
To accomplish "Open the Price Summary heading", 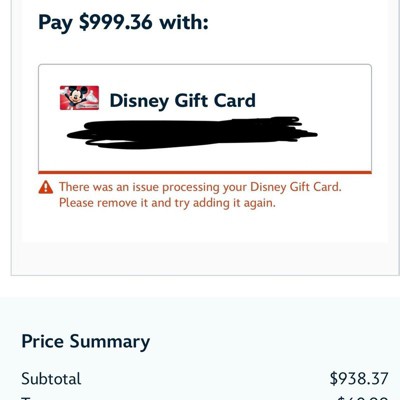I will point(86,342).
